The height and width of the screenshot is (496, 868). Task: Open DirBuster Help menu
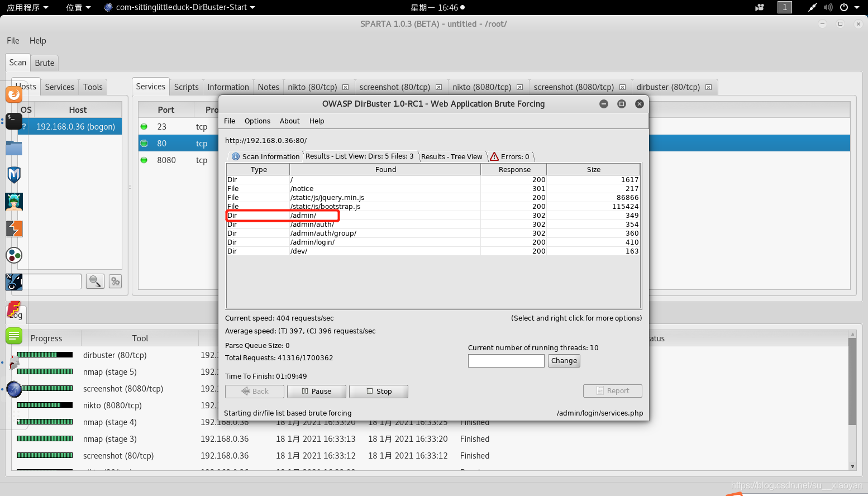pos(317,121)
